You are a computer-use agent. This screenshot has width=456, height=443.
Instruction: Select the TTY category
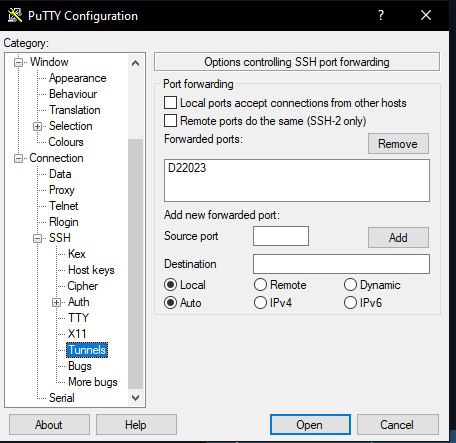(x=78, y=318)
